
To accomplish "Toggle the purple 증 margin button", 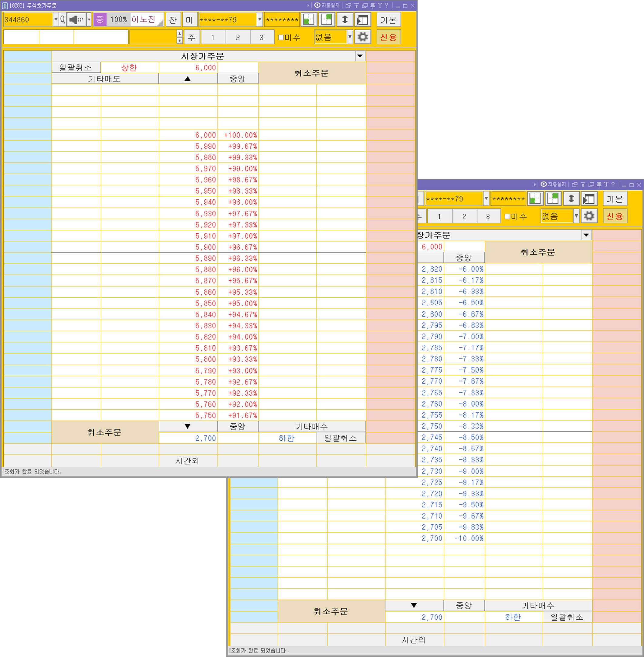I will point(100,20).
